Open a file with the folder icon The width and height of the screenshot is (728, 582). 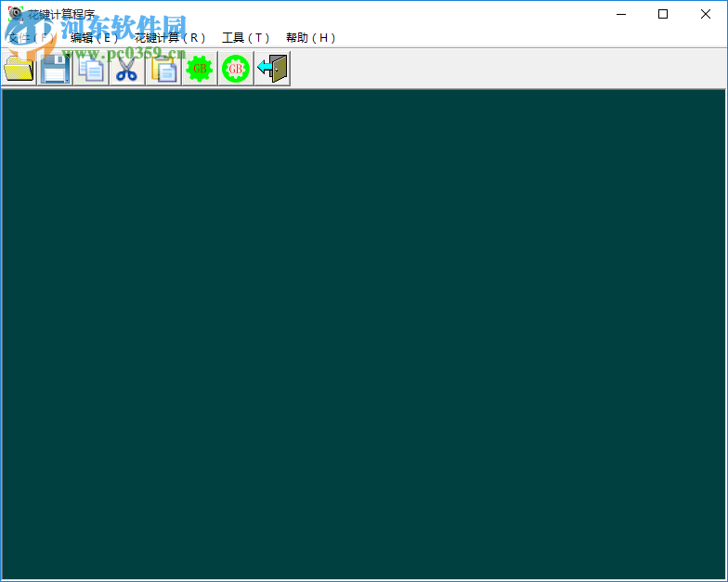coord(19,69)
